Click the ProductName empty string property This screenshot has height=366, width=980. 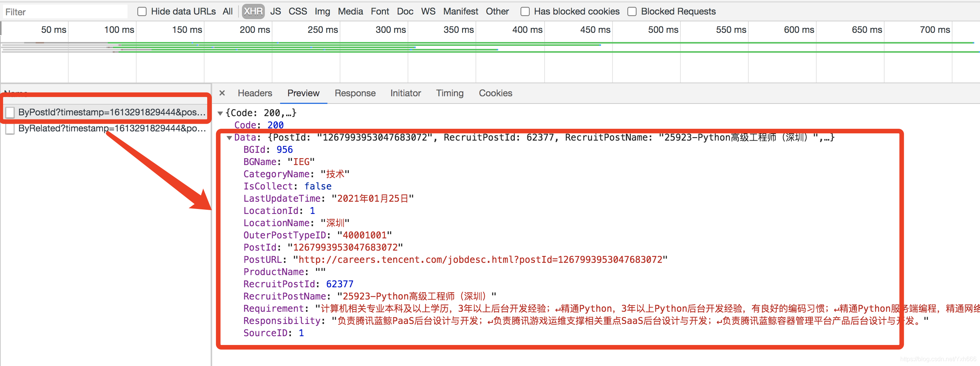tap(285, 272)
